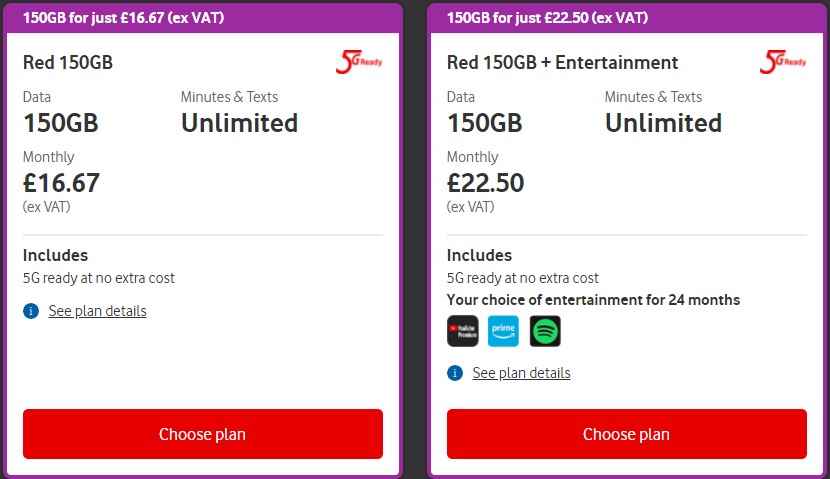Click the "150GB for just £16.67" banner
Image resolution: width=830 pixels, height=479 pixels.
point(124,18)
